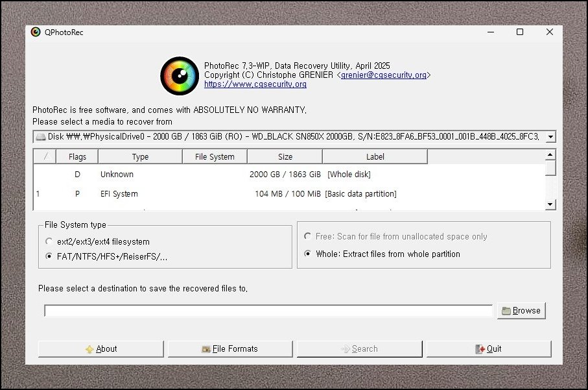Click the exit door icon on Quit button
This screenshot has width=588, height=390.
click(x=480, y=349)
